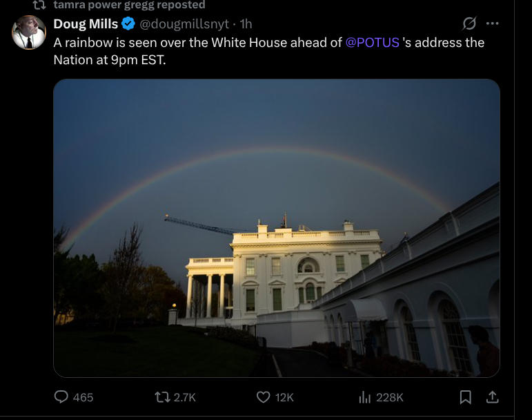Click the @POTUS mention link

[372, 42]
